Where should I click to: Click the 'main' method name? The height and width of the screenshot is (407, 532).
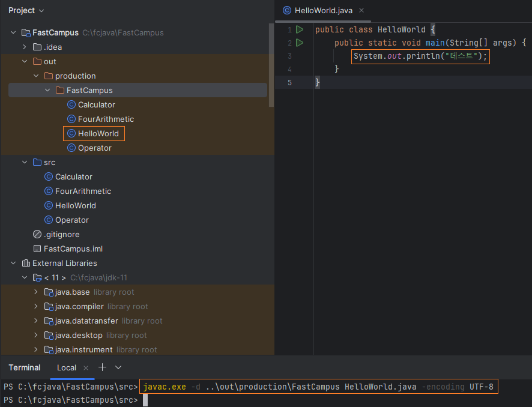click(x=435, y=43)
